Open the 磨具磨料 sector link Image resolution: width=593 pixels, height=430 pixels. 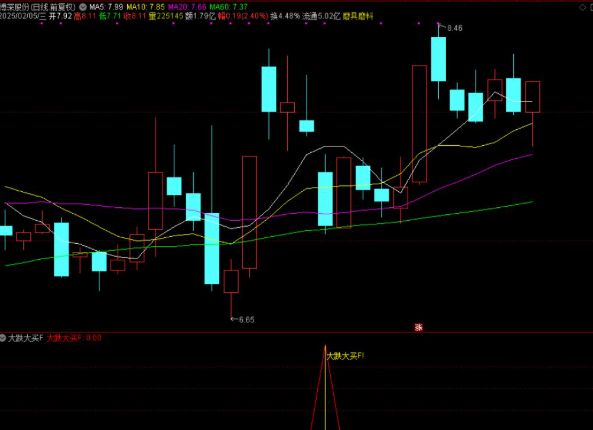tap(358, 16)
